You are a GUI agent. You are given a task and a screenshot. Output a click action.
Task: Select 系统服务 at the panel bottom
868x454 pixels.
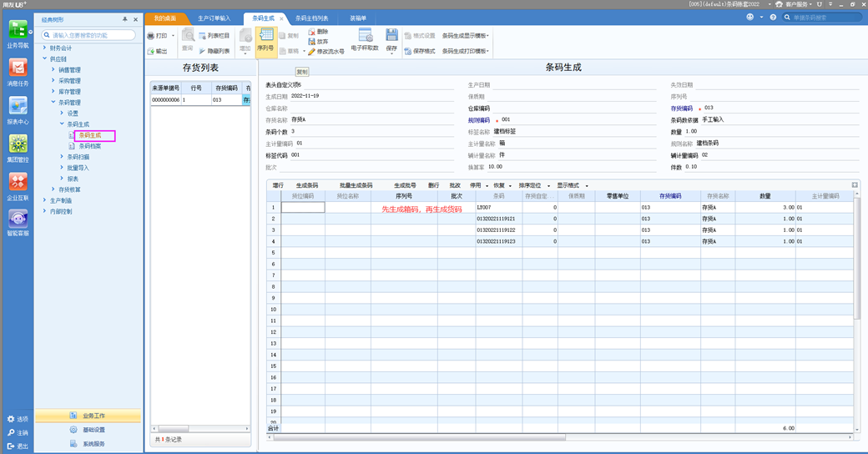pyautogui.click(x=88, y=443)
